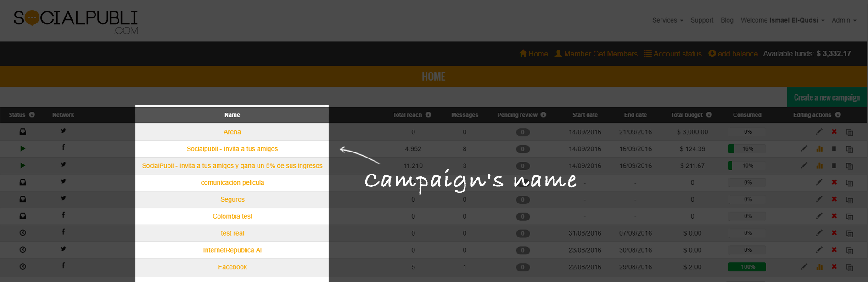Duplicate the 'InternetRepublica AI' campaign
Image resolution: width=868 pixels, height=282 pixels.
click(x=850, y=250)
